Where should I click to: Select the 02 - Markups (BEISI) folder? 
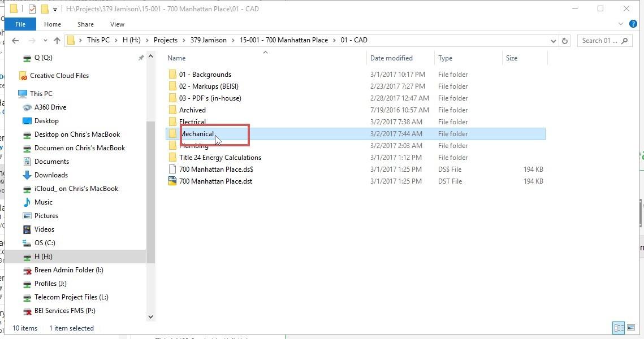(209, 86)
